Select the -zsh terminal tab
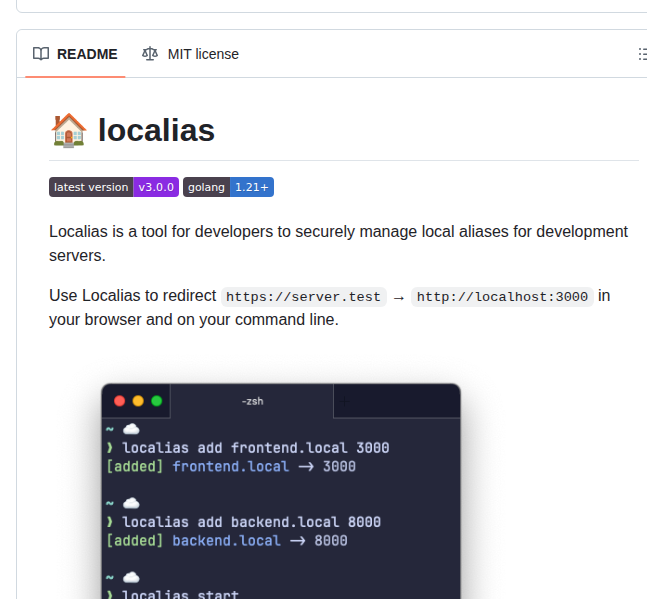 (252, 401)
